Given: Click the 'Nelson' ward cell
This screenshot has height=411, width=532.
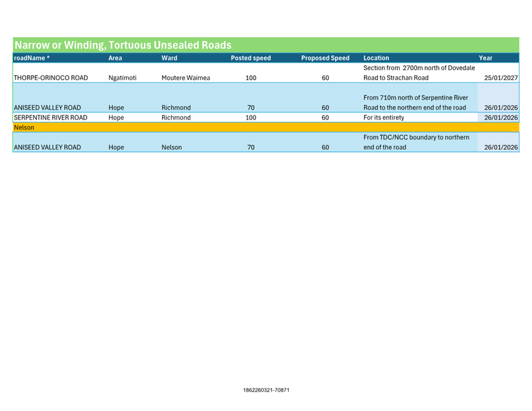Looking at the screenshot, I should (x=171, y=147).
